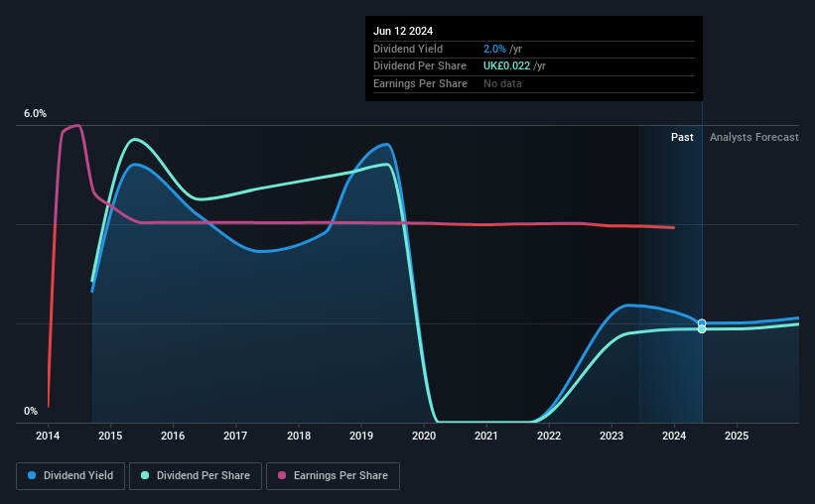The image size is (815, 504).
Task: Click the 0% y-axis label
Action: pos(31,411)
